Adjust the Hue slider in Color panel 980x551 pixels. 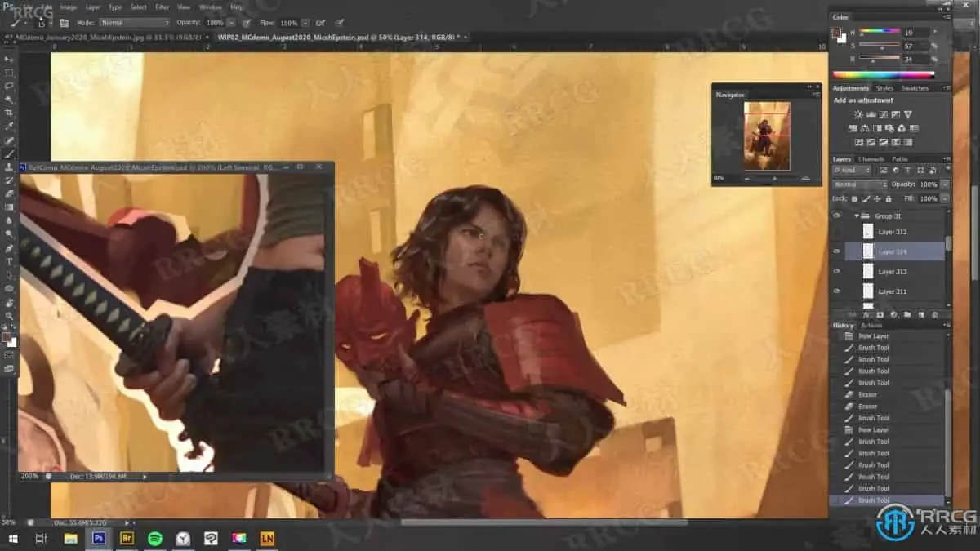(879, 32)
